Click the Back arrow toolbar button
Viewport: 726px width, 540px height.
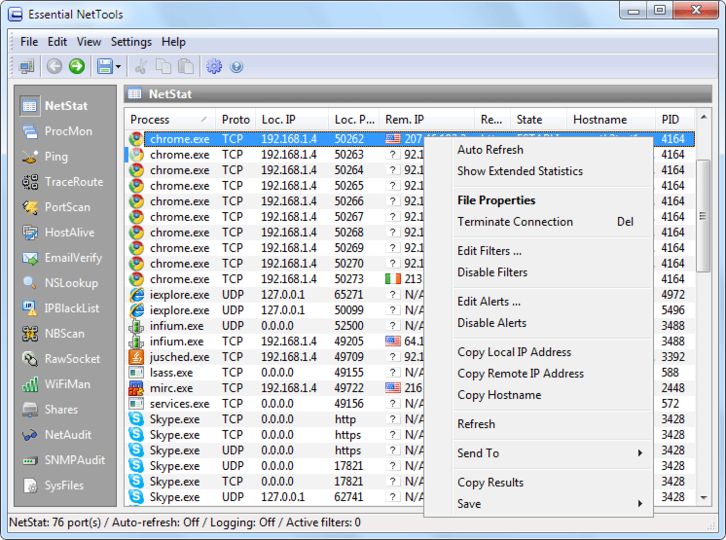(54, 67)
